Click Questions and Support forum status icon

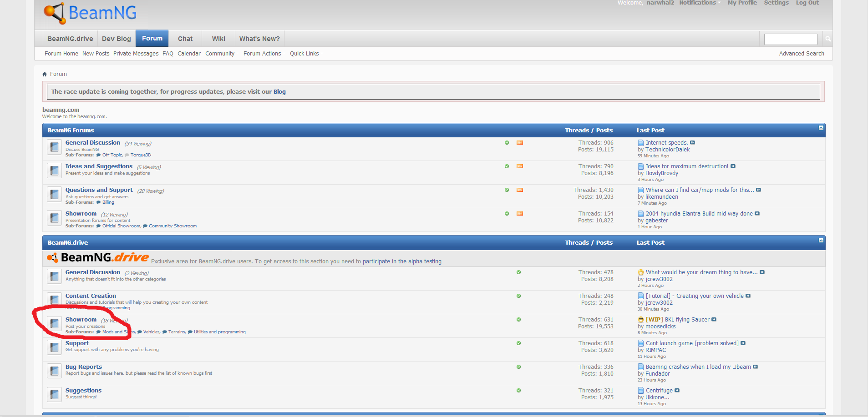(x=54, y=194)
